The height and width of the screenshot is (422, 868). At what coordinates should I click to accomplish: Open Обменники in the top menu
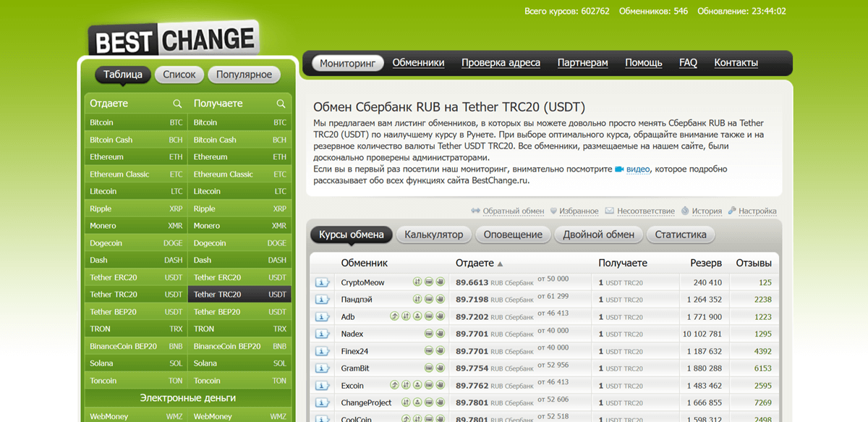pyautogui.click(x=418, y=63)
